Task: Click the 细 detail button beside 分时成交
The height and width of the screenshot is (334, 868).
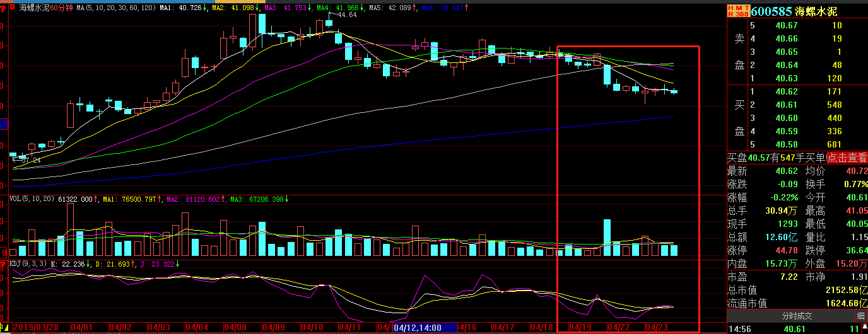Action: point(860,316)
